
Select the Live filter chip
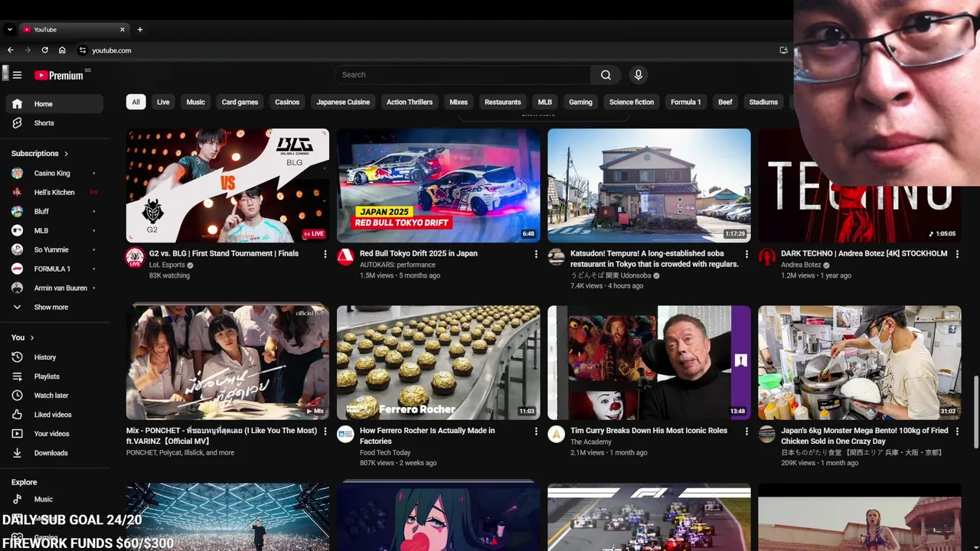pos(163,102)
